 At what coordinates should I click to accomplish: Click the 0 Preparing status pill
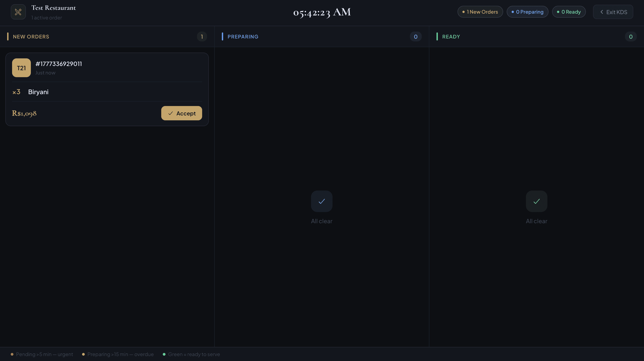(527, 12)
